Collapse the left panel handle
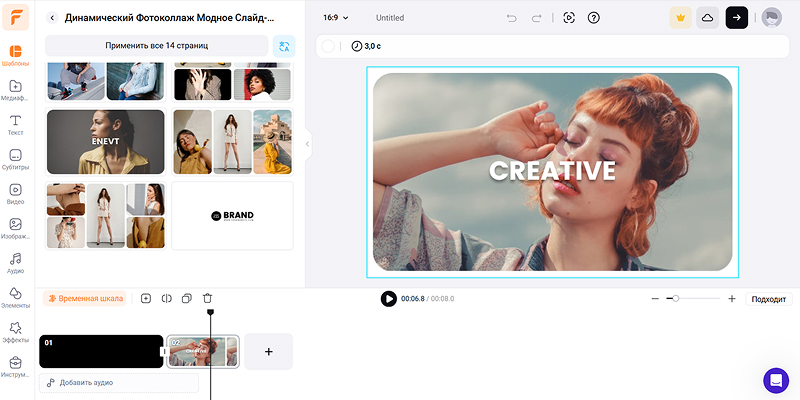This screenshot has height=400, width=800. 307,144
